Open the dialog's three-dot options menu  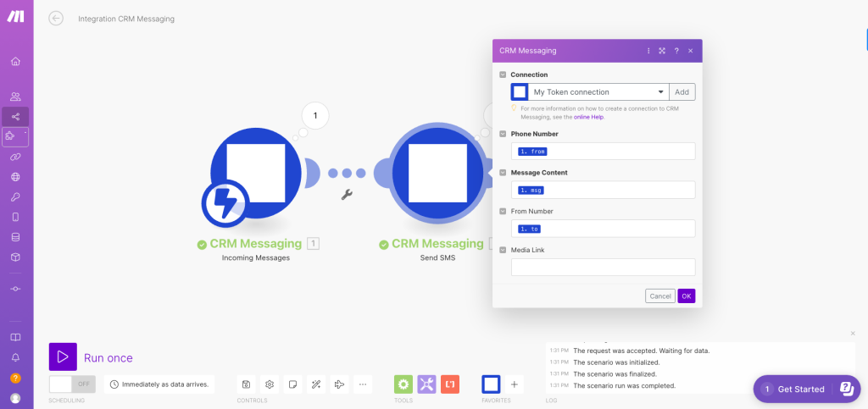tap(648, 51)
